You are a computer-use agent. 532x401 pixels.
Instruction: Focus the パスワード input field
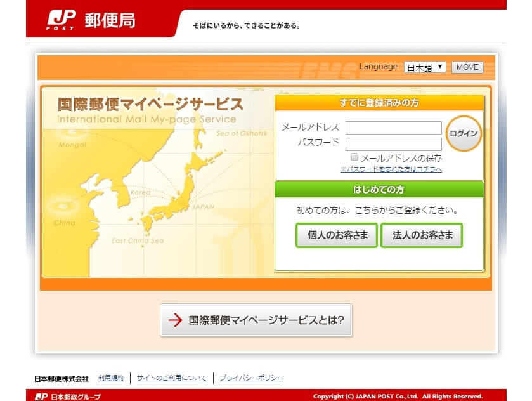click(x=393, y=144)
